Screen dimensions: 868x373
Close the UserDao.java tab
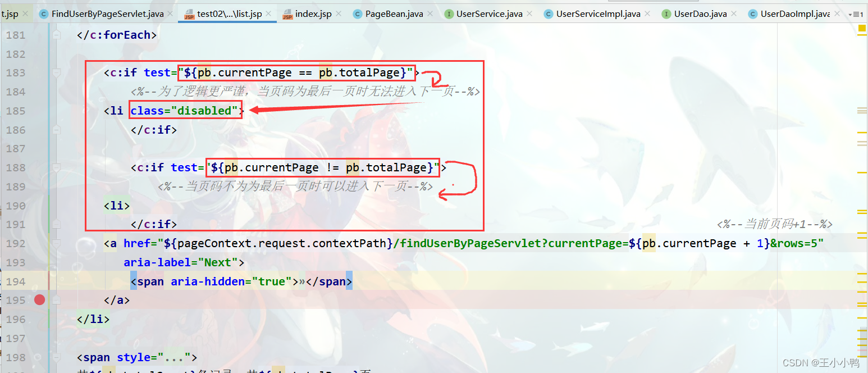(x=733, y=14)
